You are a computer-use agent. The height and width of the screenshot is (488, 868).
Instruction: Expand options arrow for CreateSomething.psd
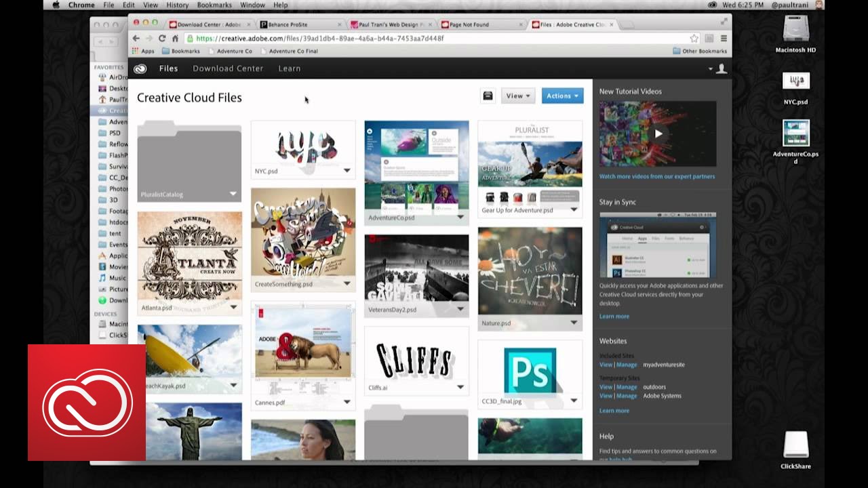coord(347,284)
